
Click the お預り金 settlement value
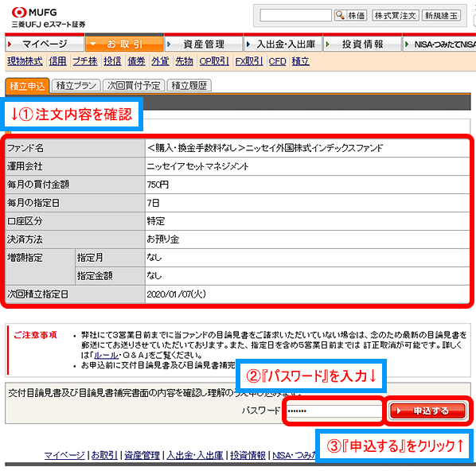(x=163, y=239)
